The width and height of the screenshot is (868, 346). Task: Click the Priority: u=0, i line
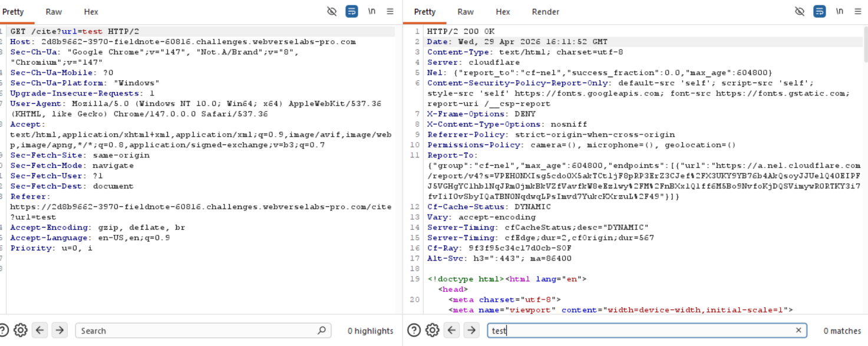point(51,248)
